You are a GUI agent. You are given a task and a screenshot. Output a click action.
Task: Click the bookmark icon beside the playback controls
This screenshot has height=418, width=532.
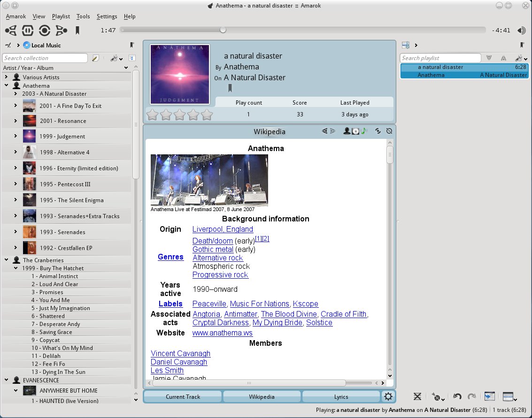point(77,30)
